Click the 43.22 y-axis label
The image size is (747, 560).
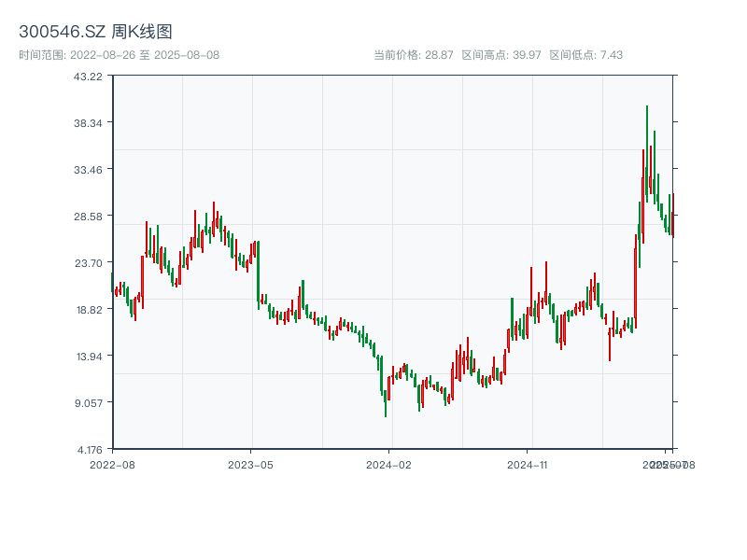click(88, 77)
